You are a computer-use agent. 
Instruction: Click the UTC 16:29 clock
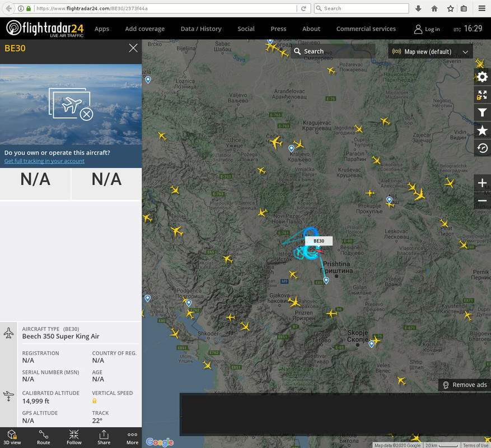coord(468,29)
